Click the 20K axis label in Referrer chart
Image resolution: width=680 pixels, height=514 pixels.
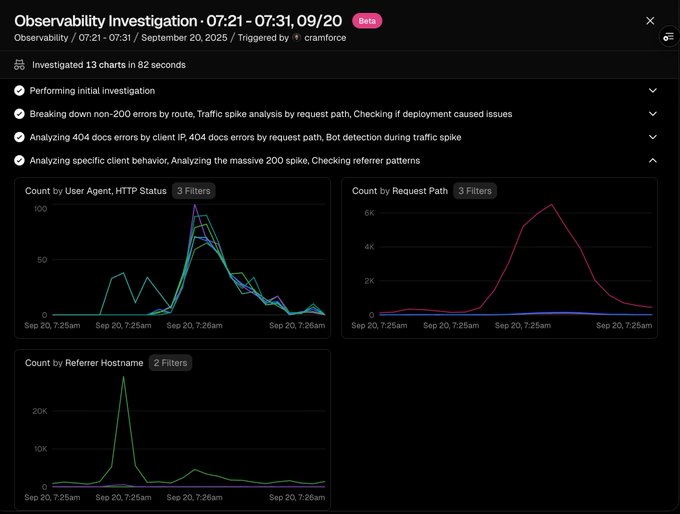[x=40, y=411]
